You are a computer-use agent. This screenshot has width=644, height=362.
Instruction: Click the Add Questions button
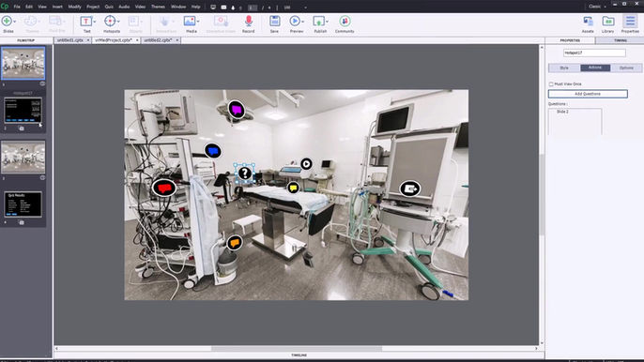tap(588, 94)
